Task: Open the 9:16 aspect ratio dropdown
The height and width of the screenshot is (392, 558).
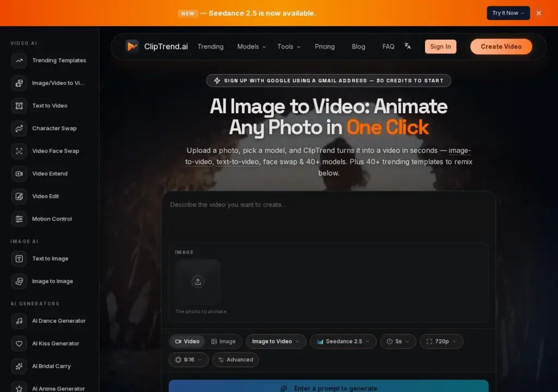Action: [x=189, y=360]
